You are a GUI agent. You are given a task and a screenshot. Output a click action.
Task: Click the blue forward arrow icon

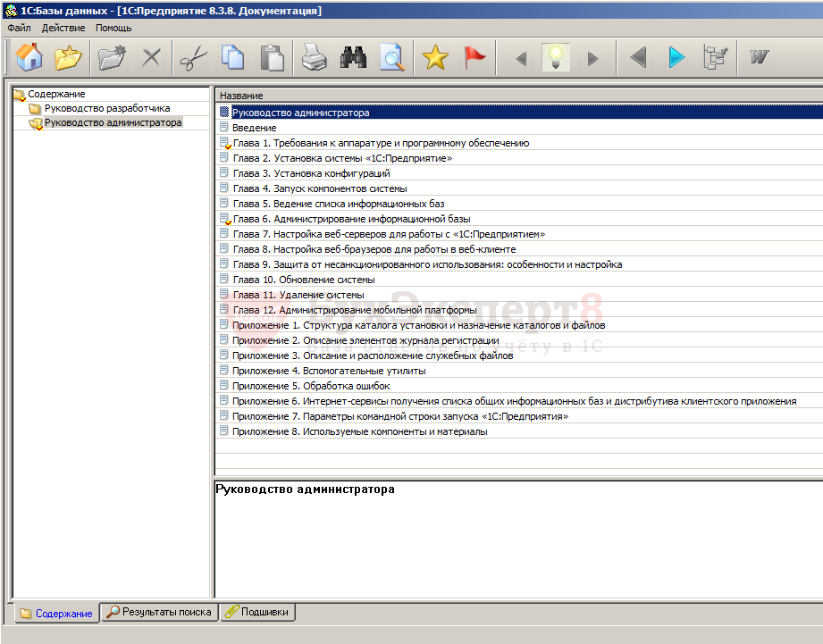(x=676, y=58)
